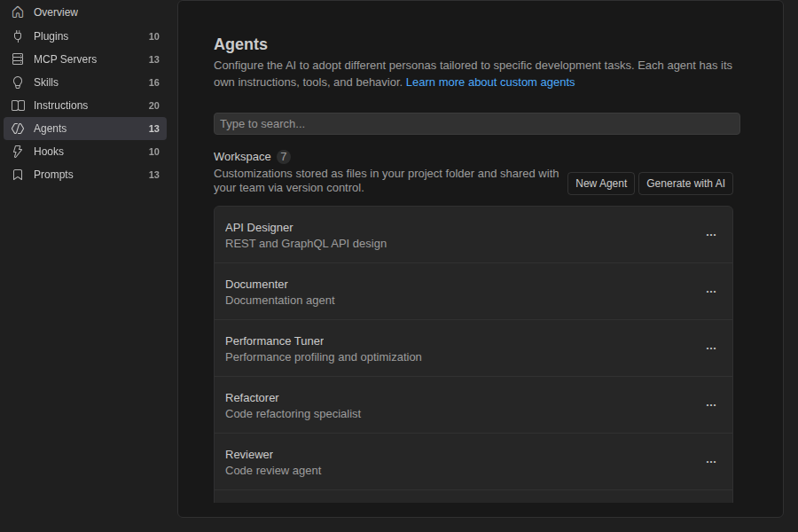Click the Agents count 13 in sidebar
The image size is (798, 532).
(153, 129)
